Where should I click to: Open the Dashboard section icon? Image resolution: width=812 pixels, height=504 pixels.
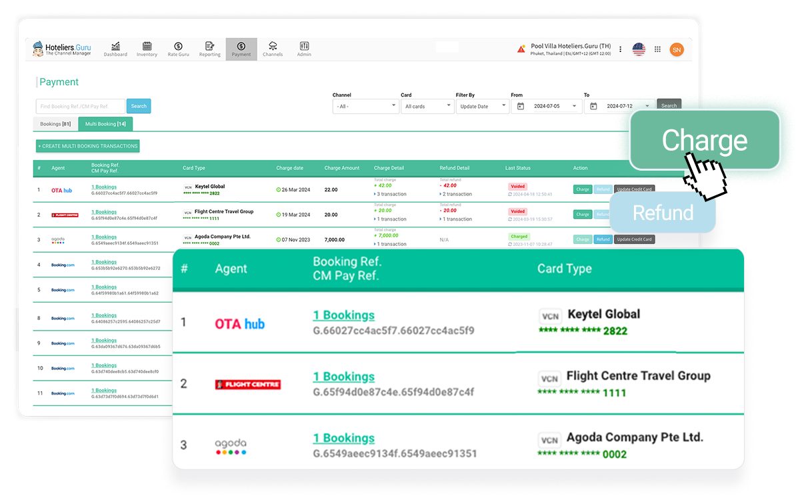[115, 46]
